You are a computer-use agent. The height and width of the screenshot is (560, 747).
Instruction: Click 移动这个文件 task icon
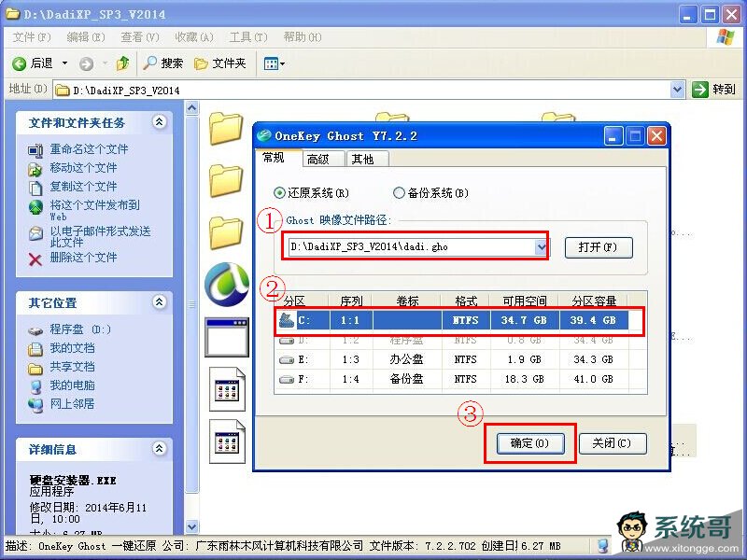pyautogui.click(x=35, y=169)
